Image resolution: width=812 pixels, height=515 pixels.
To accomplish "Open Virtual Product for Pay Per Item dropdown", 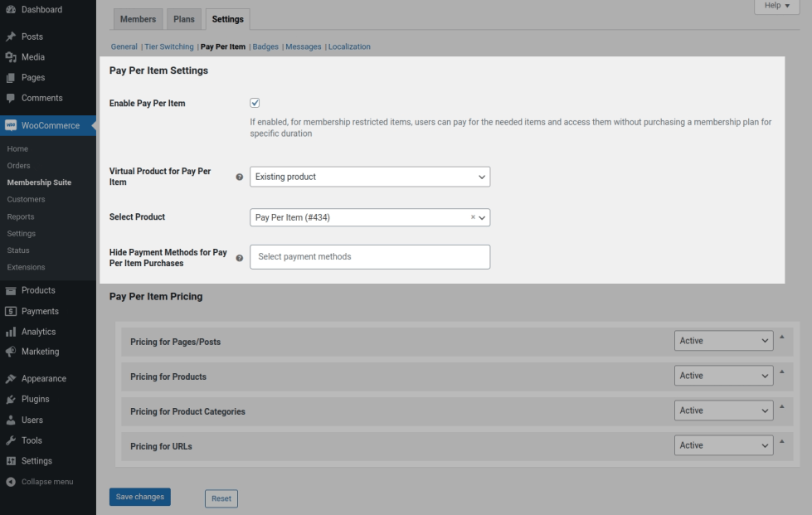I will click(369, 177).
